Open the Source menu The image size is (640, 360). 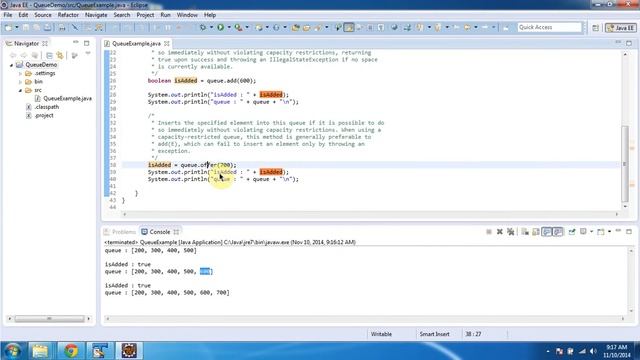(x=43, y=15)
